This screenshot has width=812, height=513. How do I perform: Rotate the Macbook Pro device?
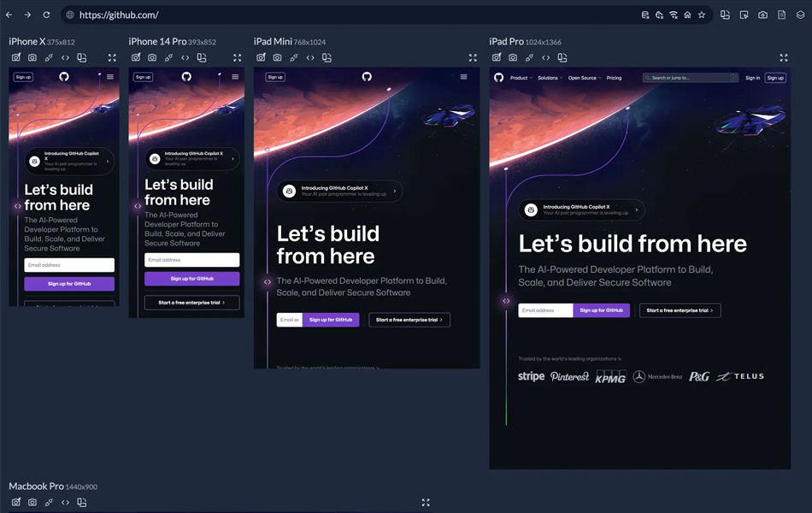(82, 502)
